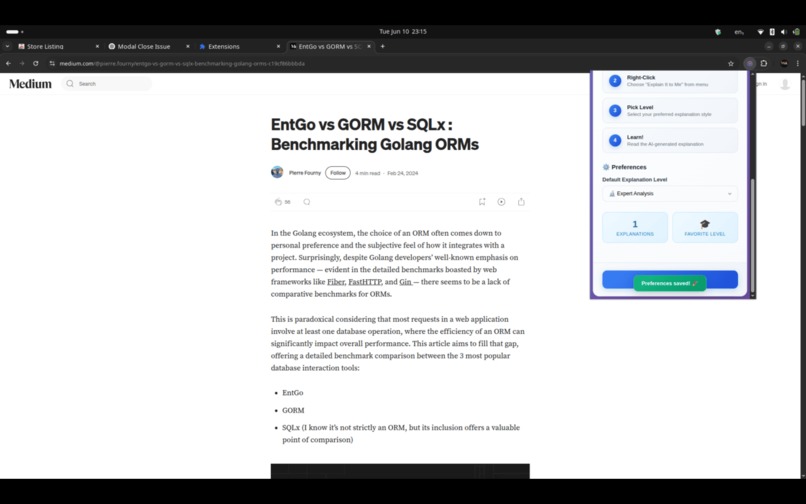
Task: Click the Medium search field
Action: click(107, 84)
